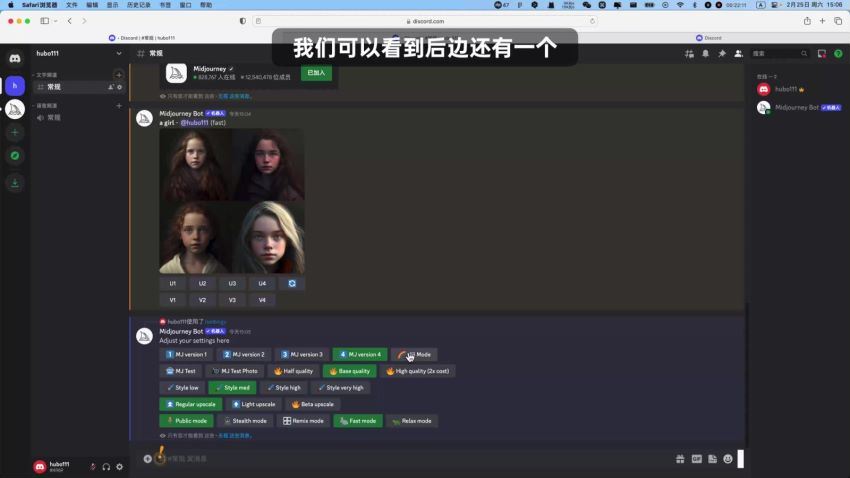This screenshot has width=850, height=478.
Task: Click the download apps arrow icon
Action: (x=15, y=183)
